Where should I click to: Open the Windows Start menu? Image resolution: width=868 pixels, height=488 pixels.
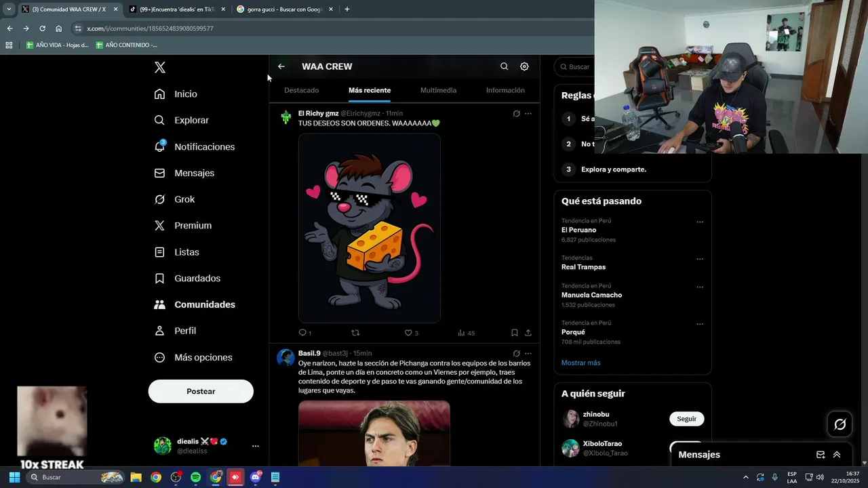click(x=14, y=477)
